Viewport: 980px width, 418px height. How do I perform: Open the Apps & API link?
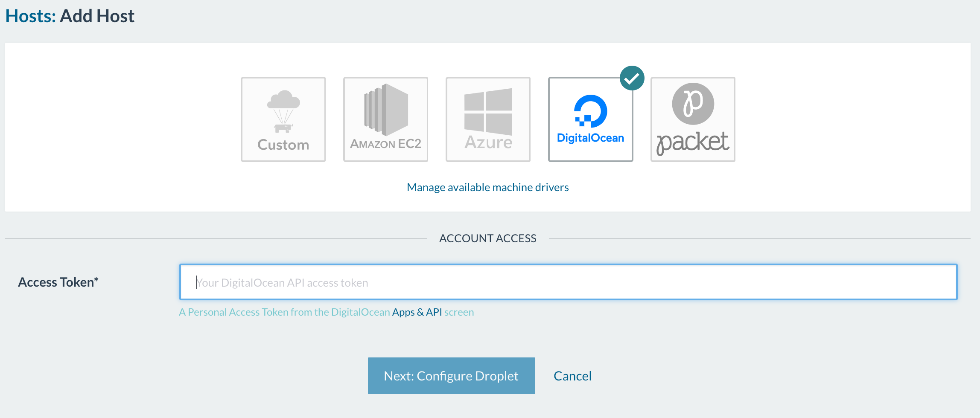click(417, 312)
